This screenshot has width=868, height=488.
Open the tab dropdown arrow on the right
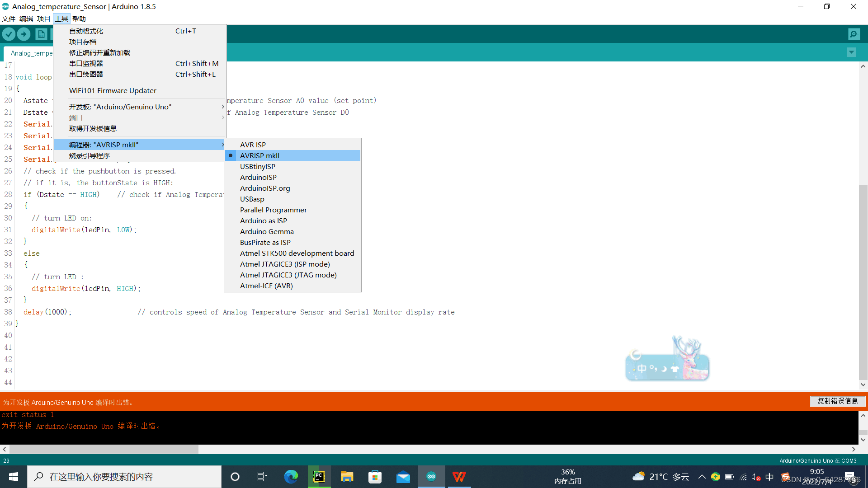click(851, 52)
